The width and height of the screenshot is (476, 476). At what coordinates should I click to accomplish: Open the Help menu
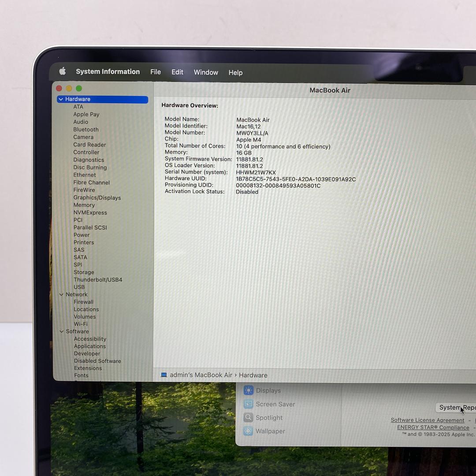coord(235,73)
